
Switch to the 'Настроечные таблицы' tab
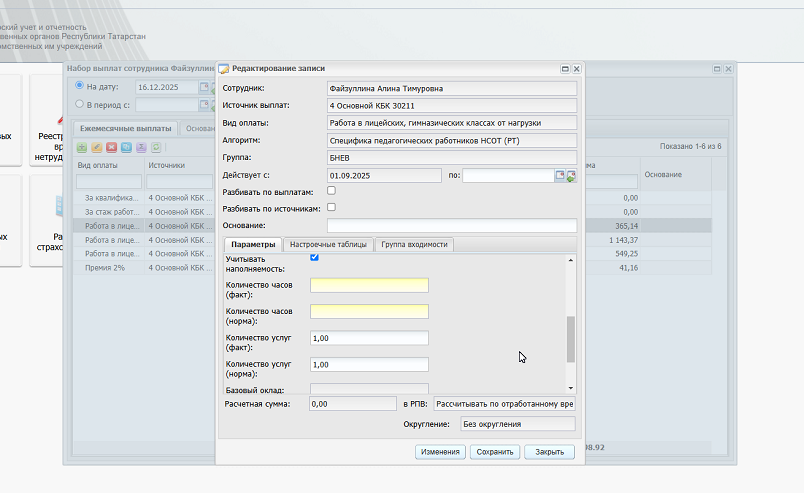[x=328, y=245]
